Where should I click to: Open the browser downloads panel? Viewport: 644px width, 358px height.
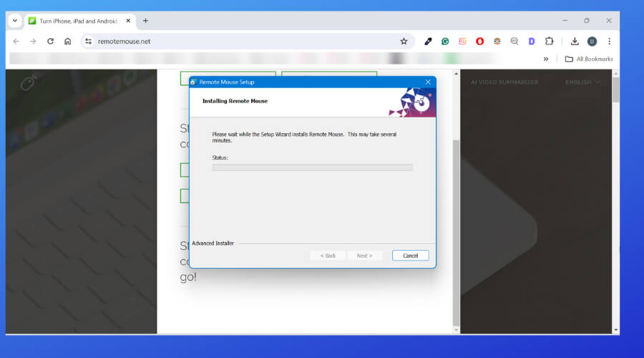click(x=575, y=41)
